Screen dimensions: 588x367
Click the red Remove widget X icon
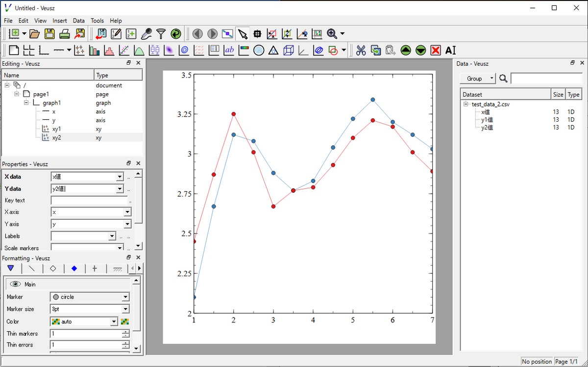436,50
